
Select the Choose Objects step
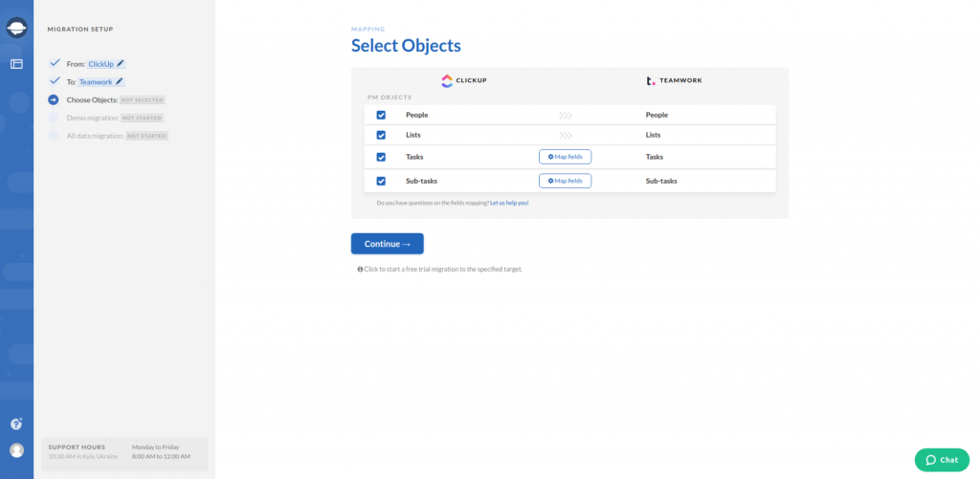(92, 100)
